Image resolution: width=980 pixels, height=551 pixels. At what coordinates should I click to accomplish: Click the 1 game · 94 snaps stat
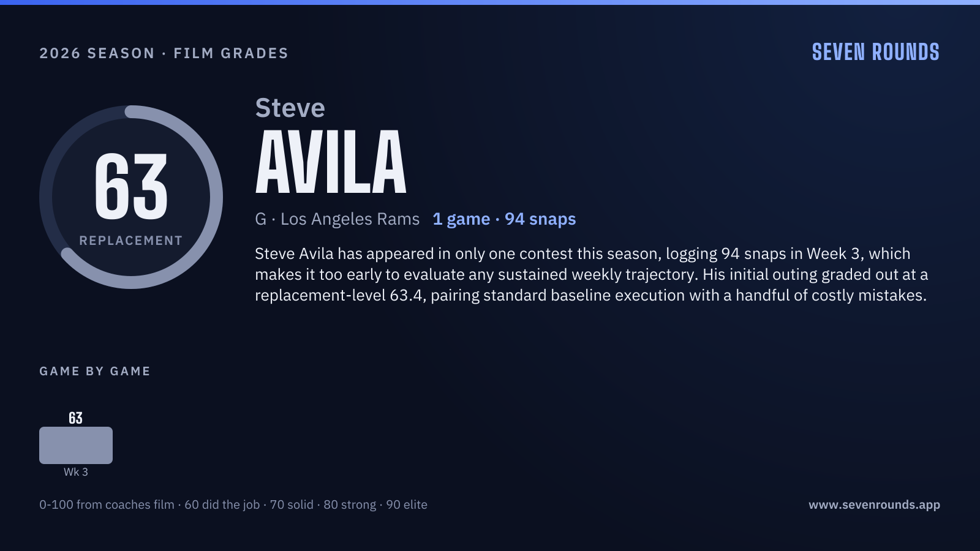(504, 219)
